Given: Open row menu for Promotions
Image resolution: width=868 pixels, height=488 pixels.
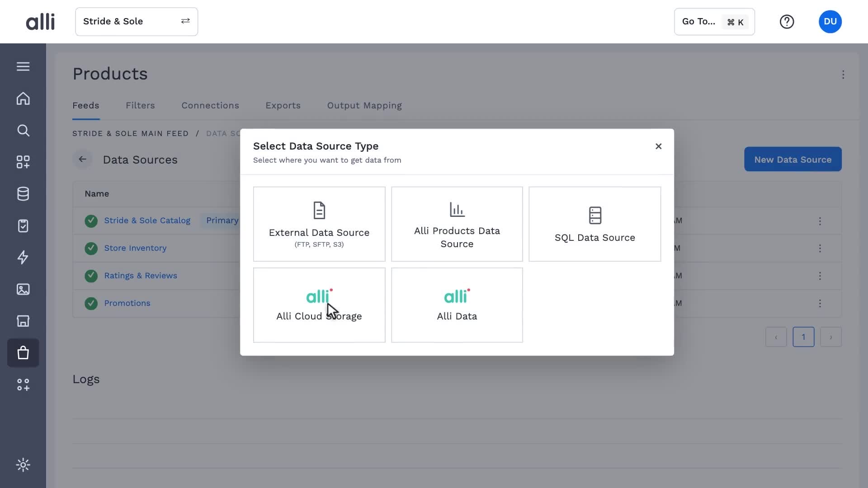Looking at the screenshot, I should [820, 304].
